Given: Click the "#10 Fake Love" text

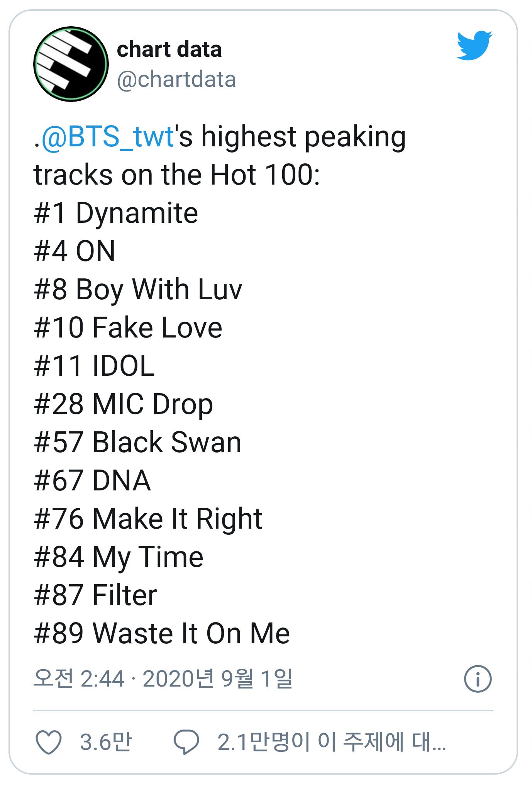Looking at the screenshot, I should click(x=128, y=328).
